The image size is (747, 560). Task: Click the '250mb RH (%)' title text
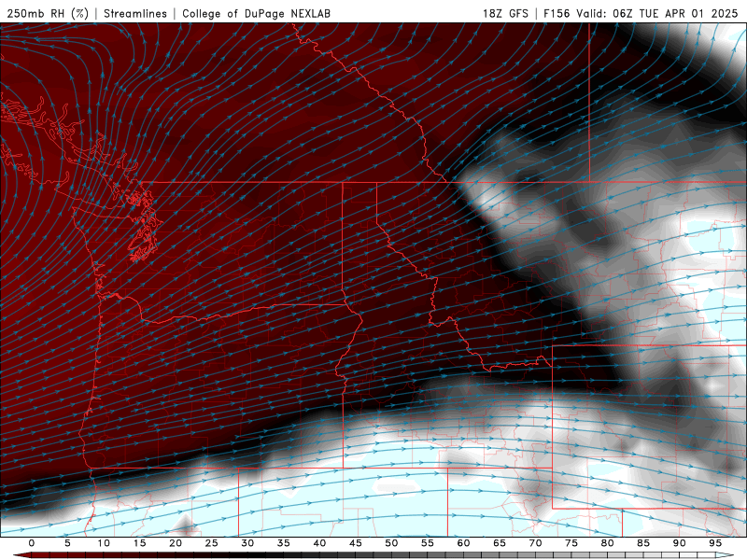tap(48, 13)
